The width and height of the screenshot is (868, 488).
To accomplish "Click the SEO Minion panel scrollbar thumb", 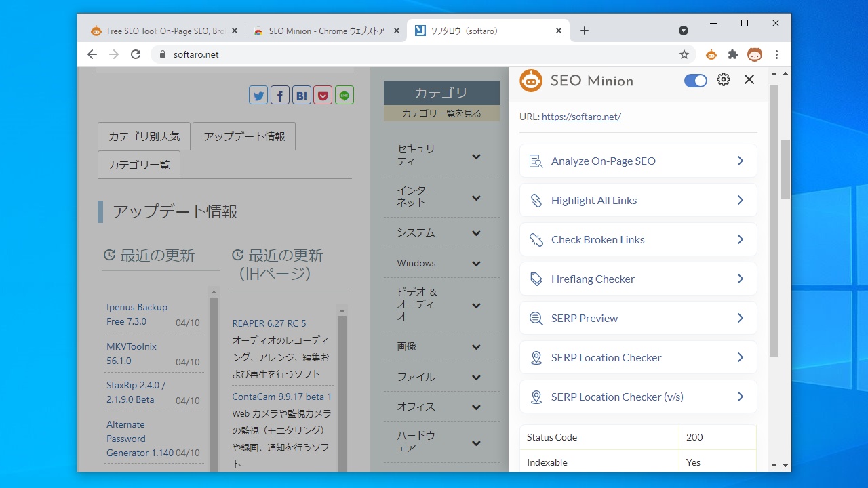I will pos(774,222).
